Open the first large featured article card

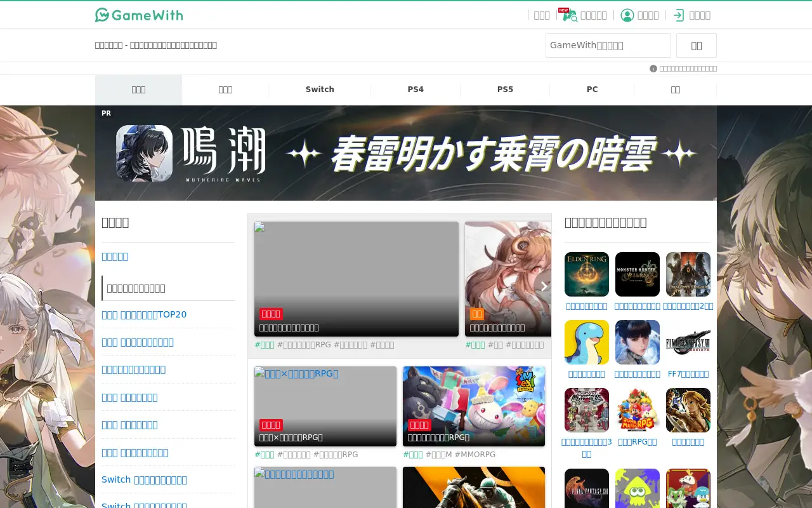tap(357, 279)
